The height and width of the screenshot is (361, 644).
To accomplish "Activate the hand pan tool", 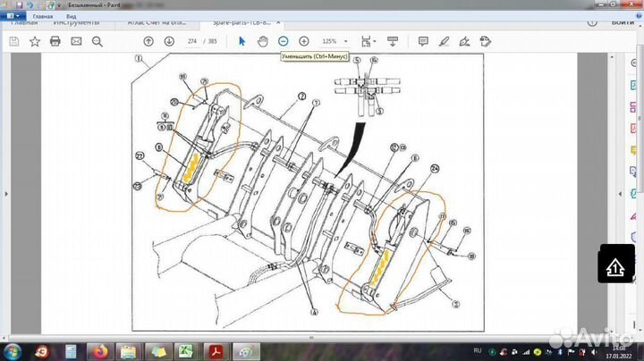I will click(263, 41).
